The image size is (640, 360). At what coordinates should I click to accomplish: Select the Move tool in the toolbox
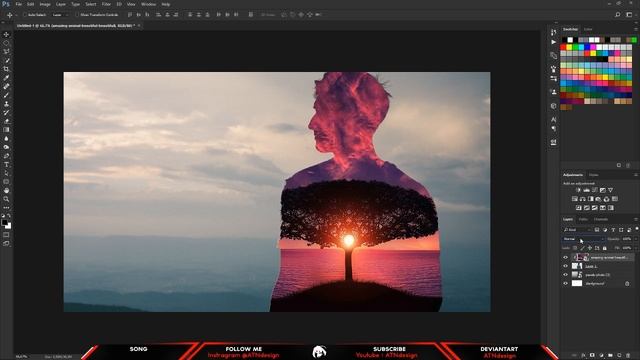pos(6,34)
